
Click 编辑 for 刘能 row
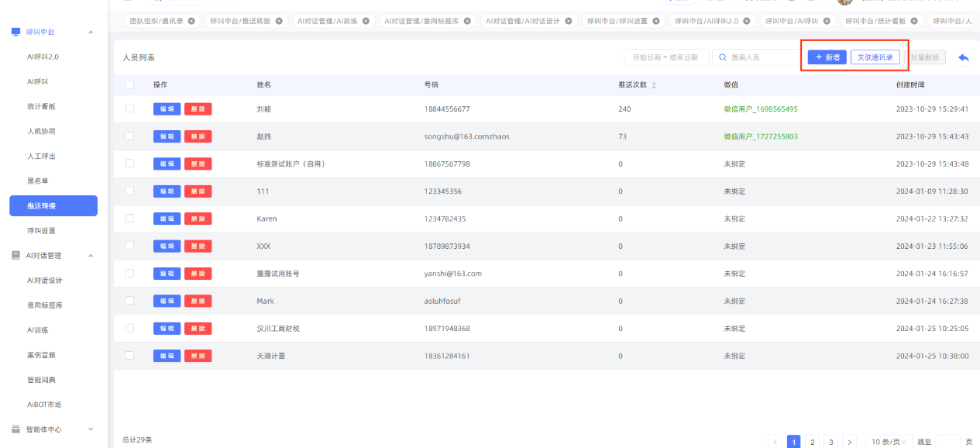click(167, 109)
